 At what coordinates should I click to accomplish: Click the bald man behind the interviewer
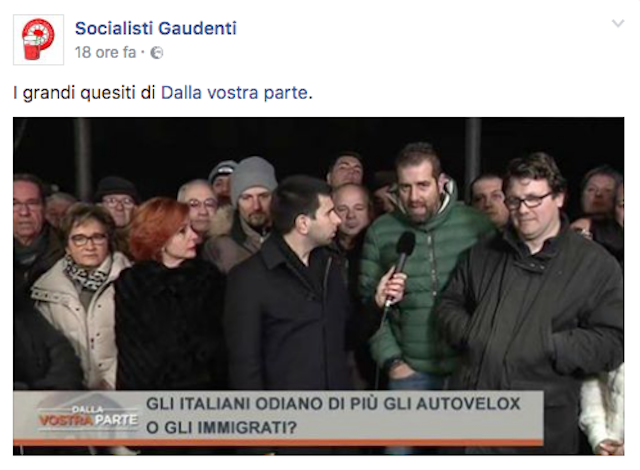click(x=350, y=214)
